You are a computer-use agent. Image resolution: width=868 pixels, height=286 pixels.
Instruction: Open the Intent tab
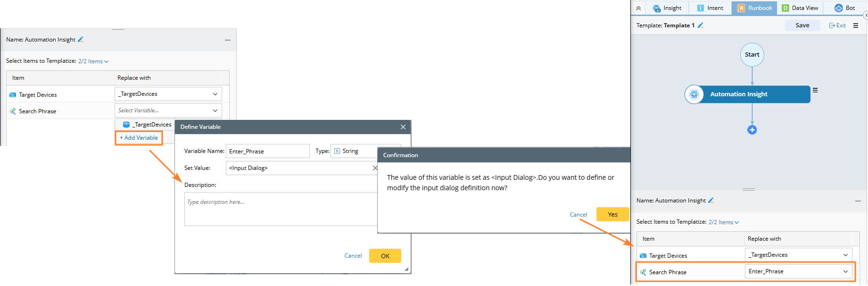click(x=710, y=8)
